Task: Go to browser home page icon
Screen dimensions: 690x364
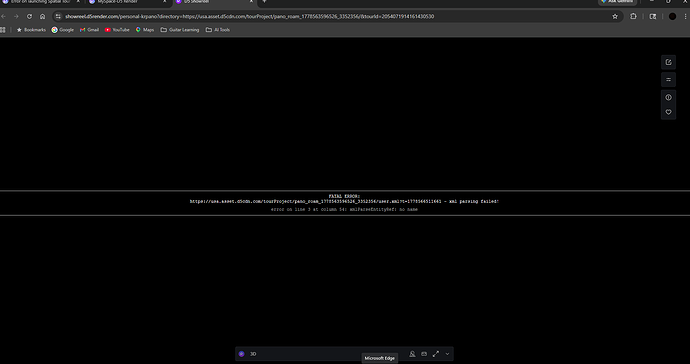Action: click(42, 16)
